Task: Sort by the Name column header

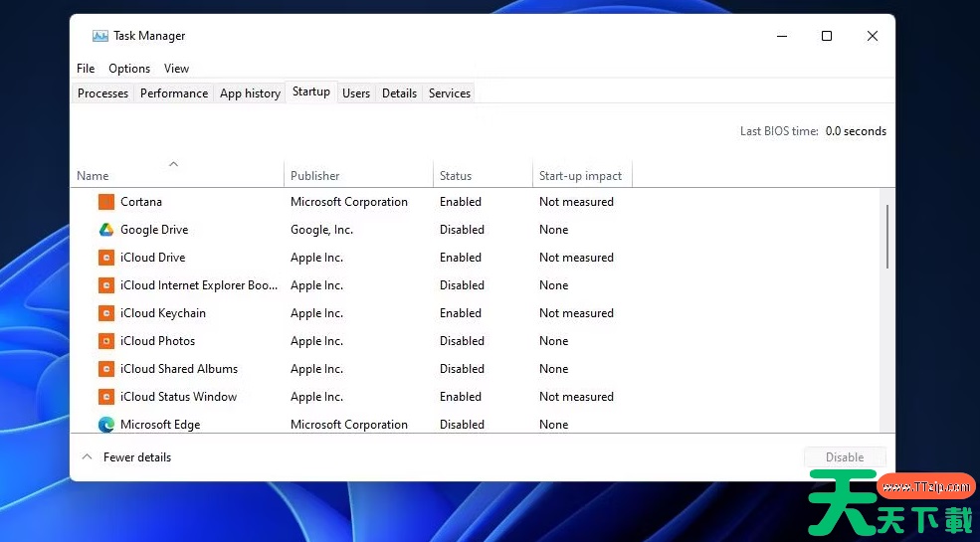Action: pyautogui.click(x=93, y=176)
